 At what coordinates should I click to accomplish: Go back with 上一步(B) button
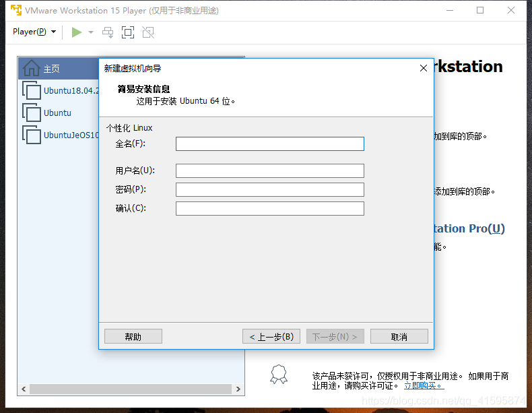271,336
